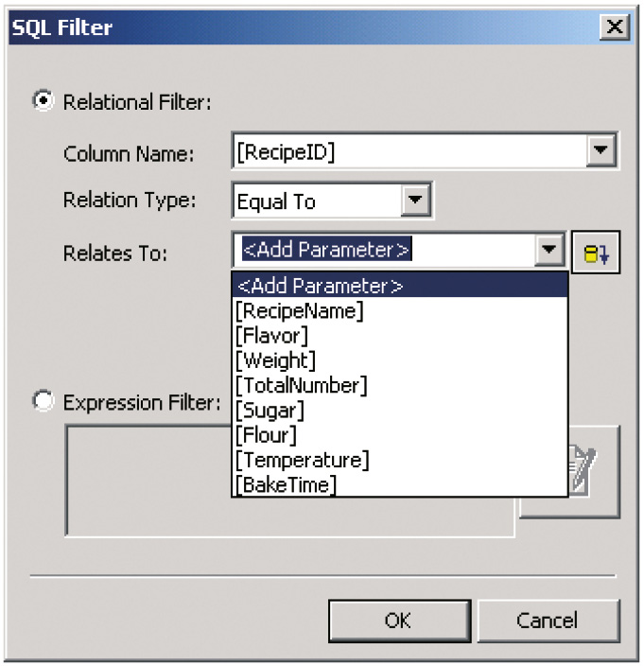Click the Cancel button
The width and height of the screenshot is (644, 666).
(x=548, y=621)
